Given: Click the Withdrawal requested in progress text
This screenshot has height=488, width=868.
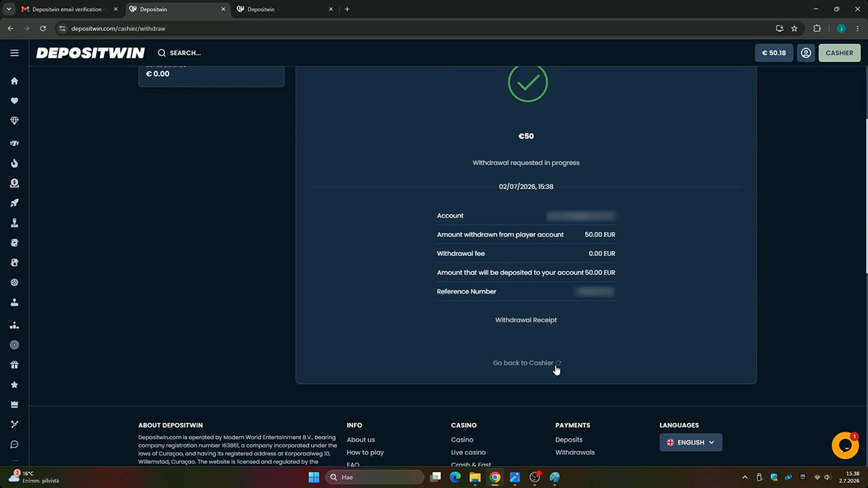Looking at the screenshot, I should [526, 163].
